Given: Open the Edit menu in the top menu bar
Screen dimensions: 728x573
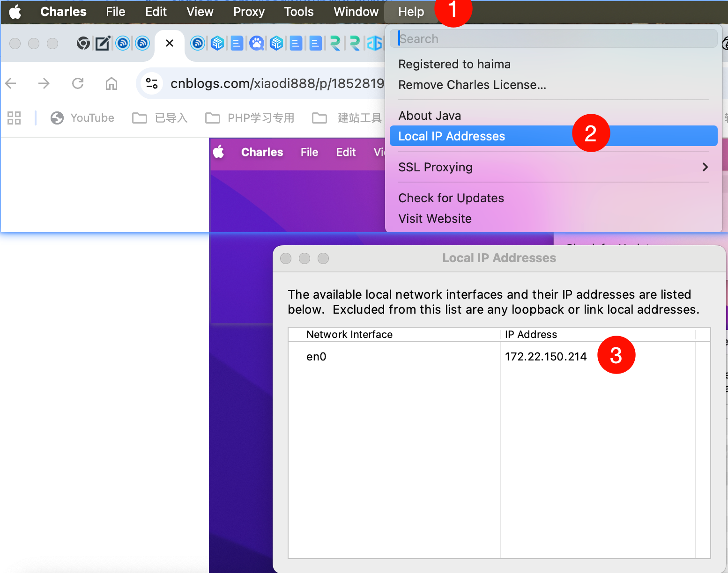Looking at the screenshot, I should (x=156, y=12).
